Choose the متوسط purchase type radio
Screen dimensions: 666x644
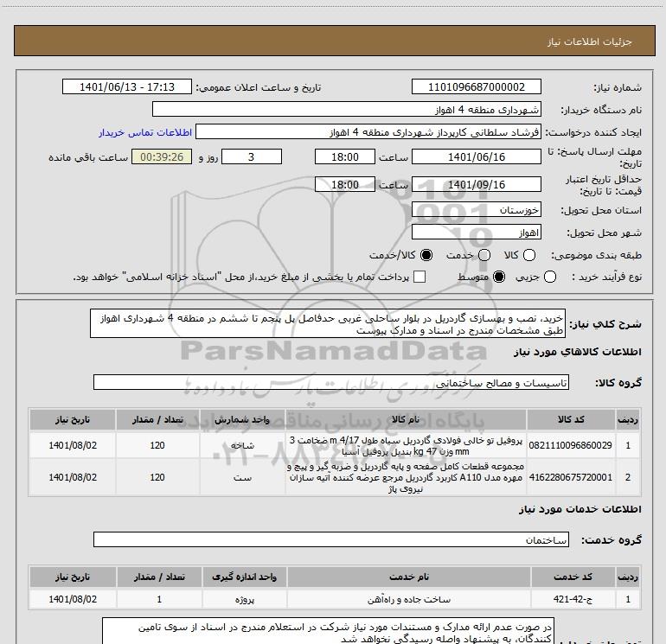click(x=499, y=277)
